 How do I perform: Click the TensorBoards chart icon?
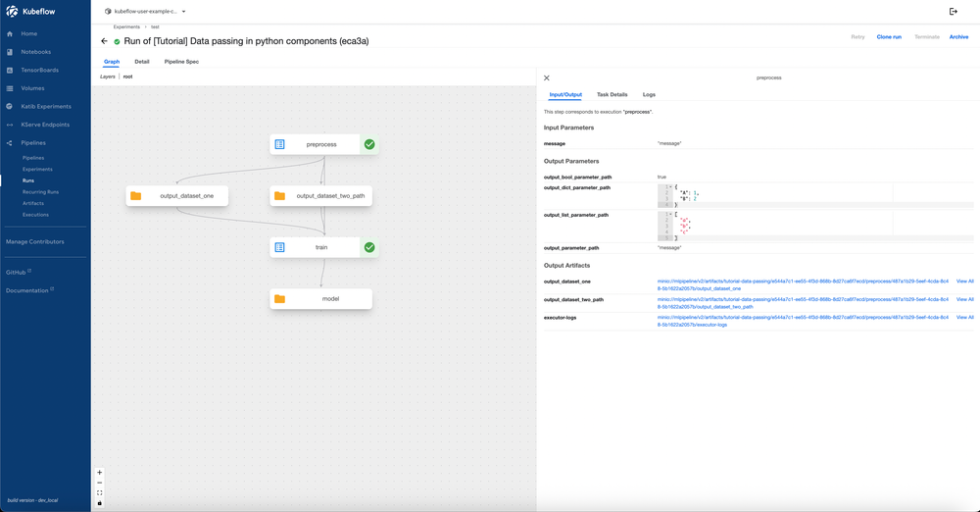point(10,70)
